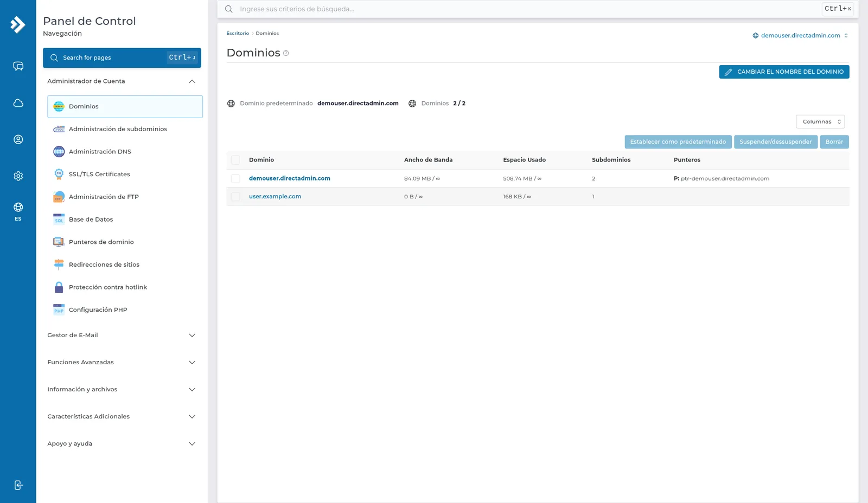Click the Search for pages field
Image resolution: width=868 pixels, height=503 pixels.
[122, 57]
